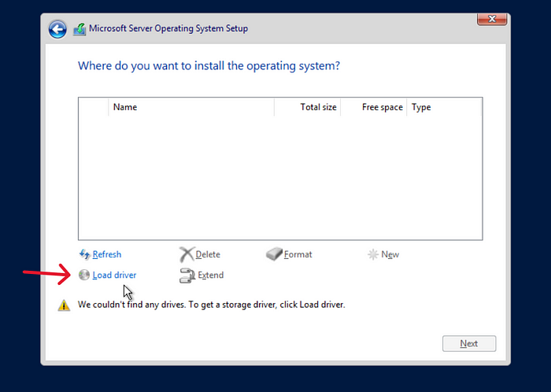Click the Load driver disc icon
Viewport: 551px width, 392px height.
coord(84,275)
